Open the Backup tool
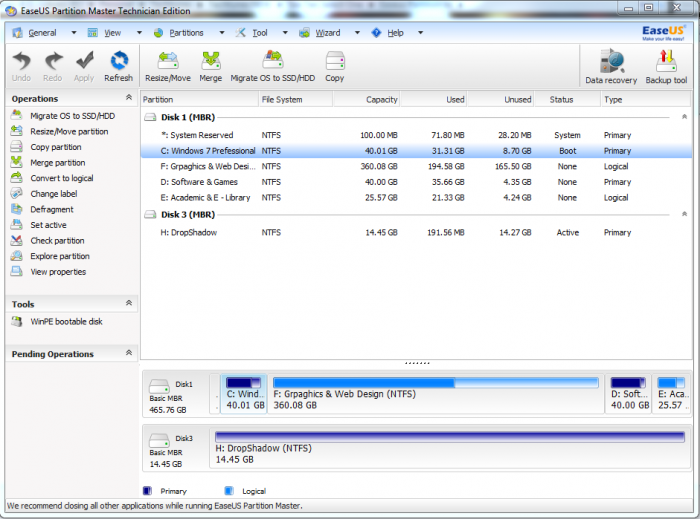 click(x=666, y=67)
